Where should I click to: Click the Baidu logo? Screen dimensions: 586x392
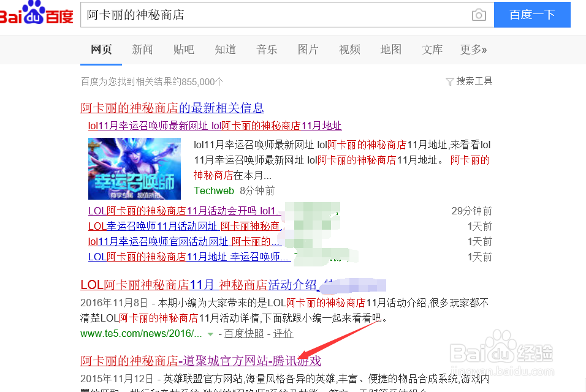click(x=36, y=13)
